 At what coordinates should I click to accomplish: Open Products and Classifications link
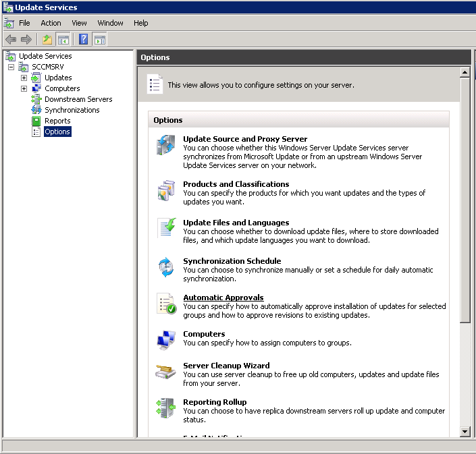click(x=236, y=184)
